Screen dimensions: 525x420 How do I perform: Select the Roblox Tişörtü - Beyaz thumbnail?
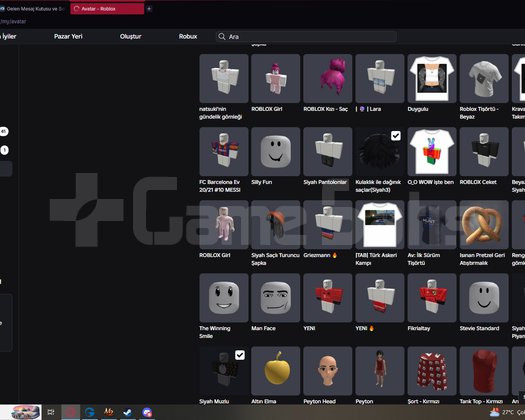click(x=484, y=78)
